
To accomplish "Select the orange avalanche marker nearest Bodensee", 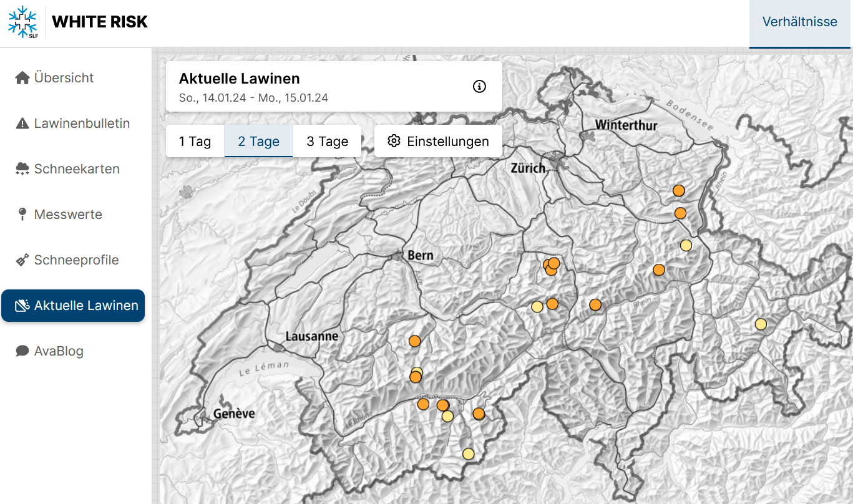I will pos(679,190).
